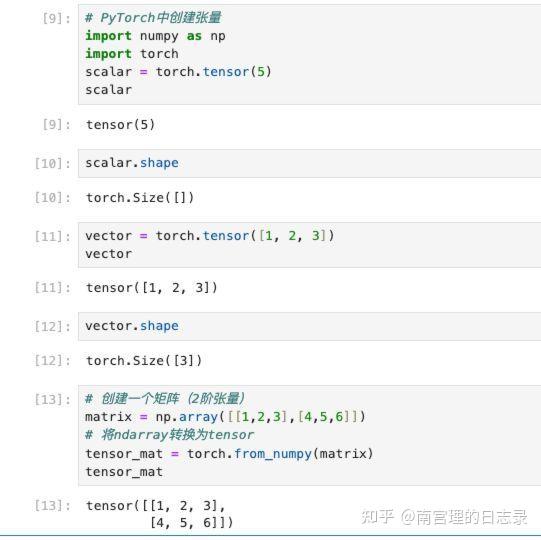Click the import numpy as np line

155,36
